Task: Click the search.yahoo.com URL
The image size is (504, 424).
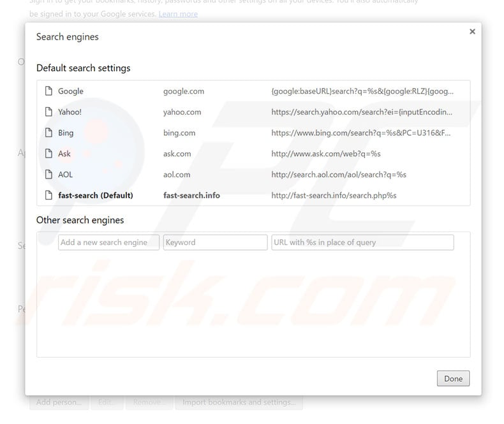Action: click(x=362, y=112)
